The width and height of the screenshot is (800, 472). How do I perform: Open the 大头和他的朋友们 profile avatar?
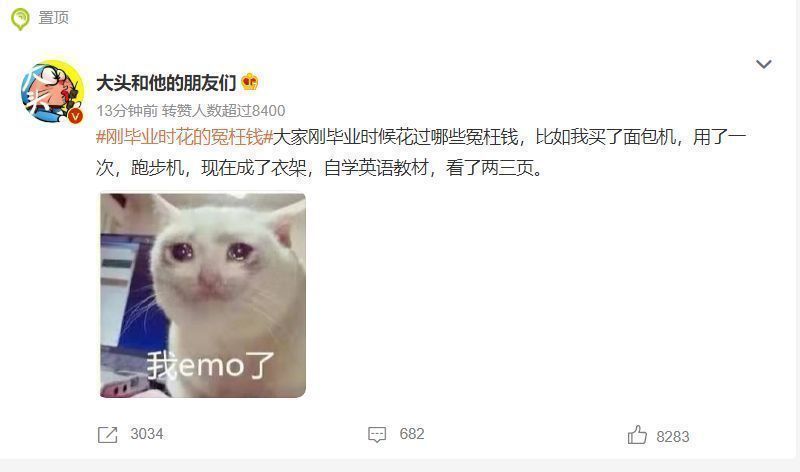coord(53,92)
